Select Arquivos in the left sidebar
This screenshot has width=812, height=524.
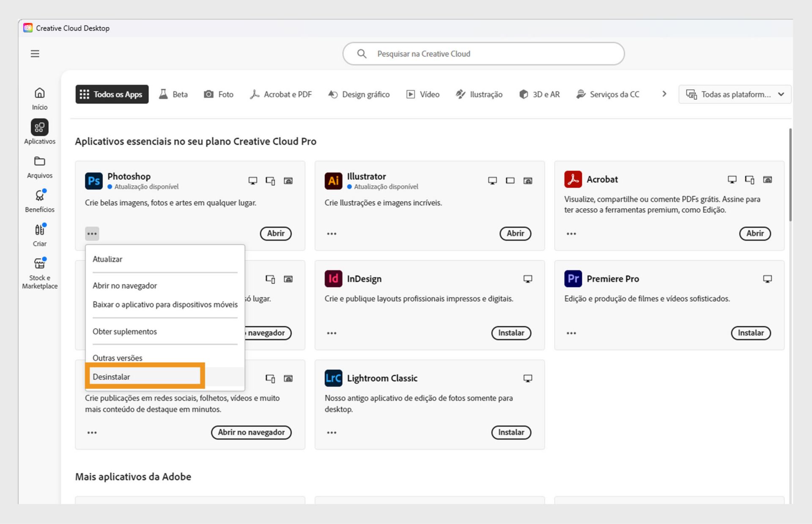(39, 166)
